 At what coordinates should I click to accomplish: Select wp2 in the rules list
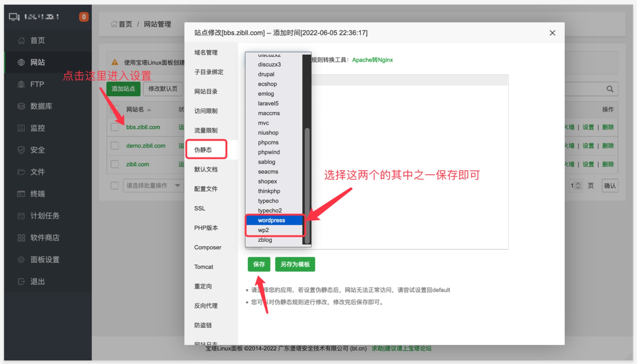point(263,230)
